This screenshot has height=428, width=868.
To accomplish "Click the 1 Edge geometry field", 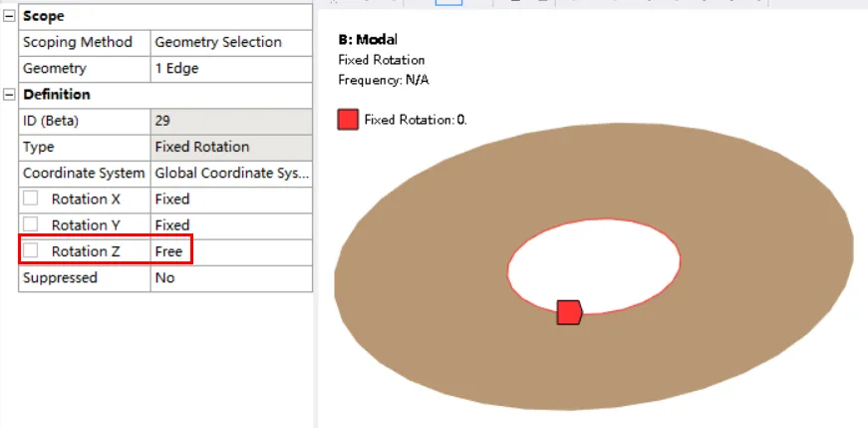I will [x=231, y=69].
